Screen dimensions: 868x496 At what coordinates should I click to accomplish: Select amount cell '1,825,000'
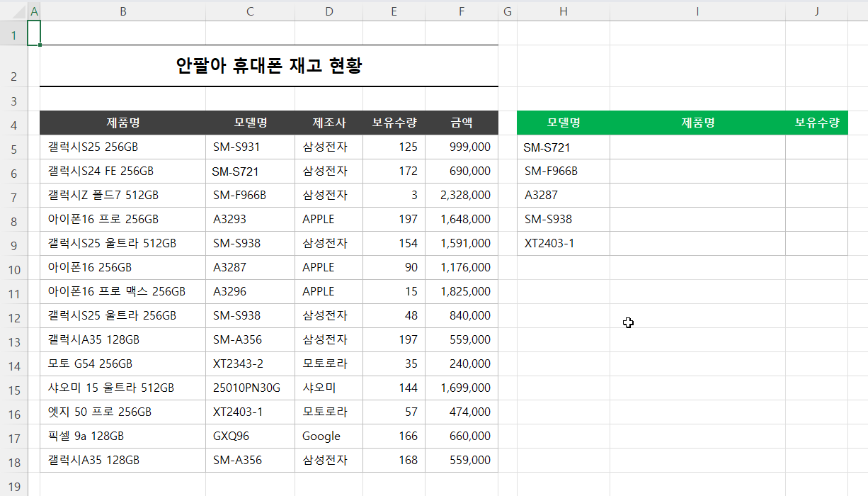click(462, 292)
